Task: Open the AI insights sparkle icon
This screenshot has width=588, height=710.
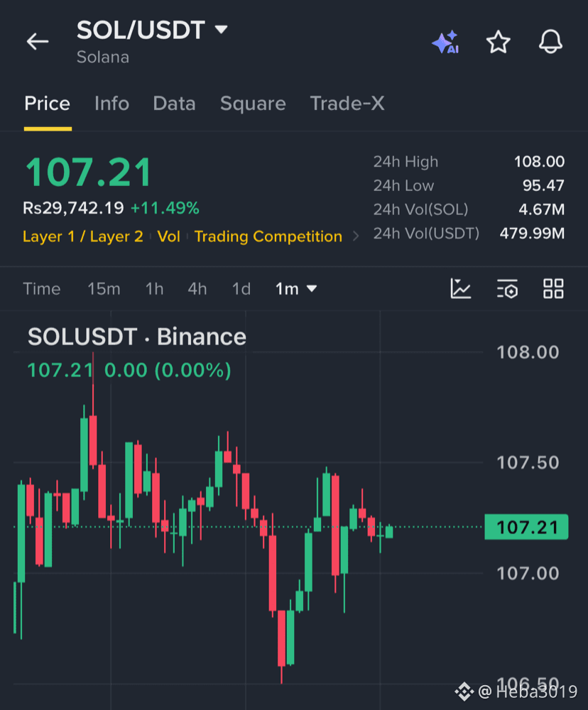Action: (x=445, y=42)
